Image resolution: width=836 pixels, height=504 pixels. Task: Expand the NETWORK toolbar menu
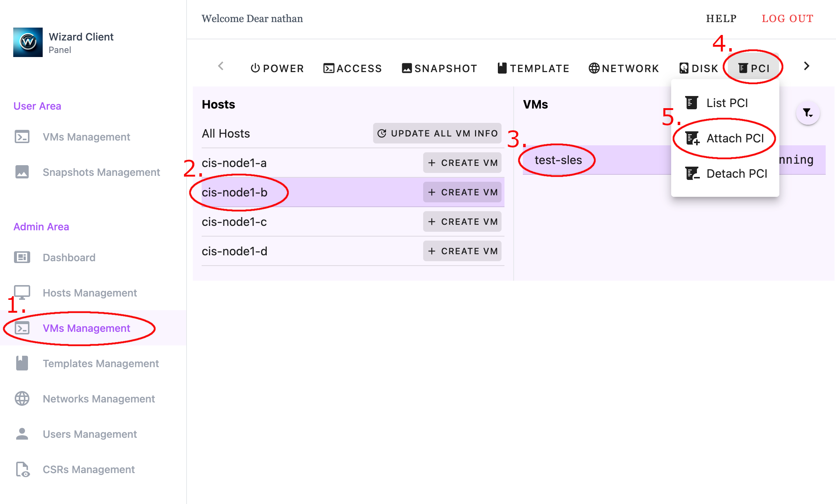(624, 68)
